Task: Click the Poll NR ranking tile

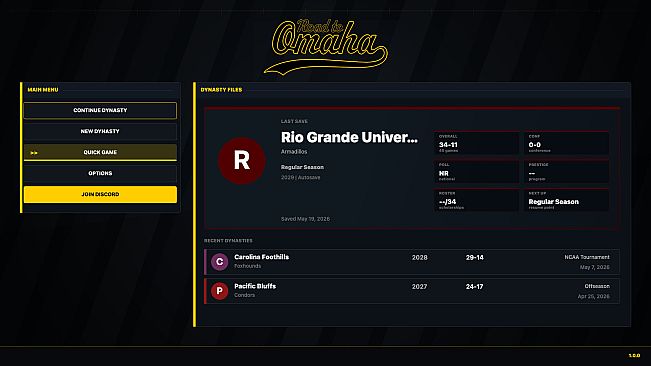Action: coord(477,172)
